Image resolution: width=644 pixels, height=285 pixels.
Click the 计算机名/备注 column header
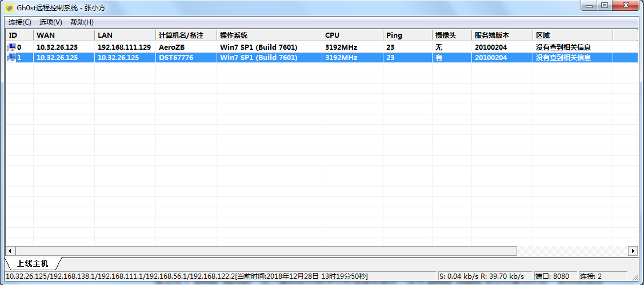(186, 35)
